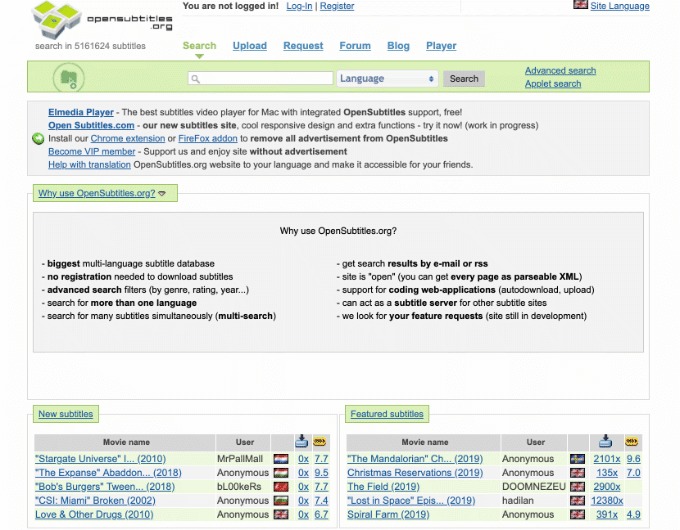Click Become VIP member link
Viewport: 680px width, 530px height.
92,151
